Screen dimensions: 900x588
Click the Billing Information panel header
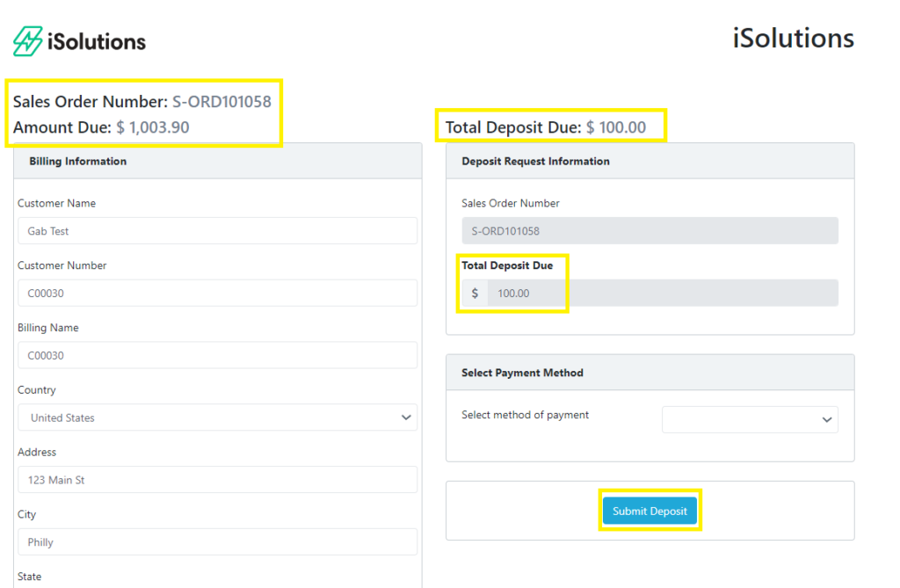[x=217, y=162]
